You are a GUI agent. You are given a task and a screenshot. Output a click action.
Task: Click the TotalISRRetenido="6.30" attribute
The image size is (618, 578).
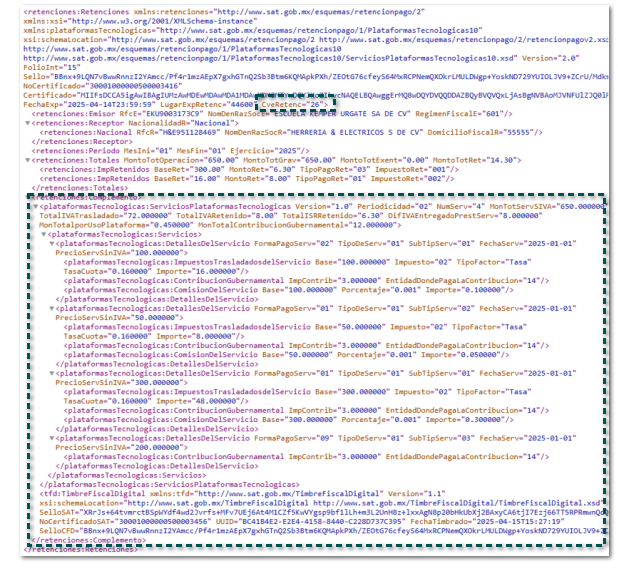(x=333, y=216)
